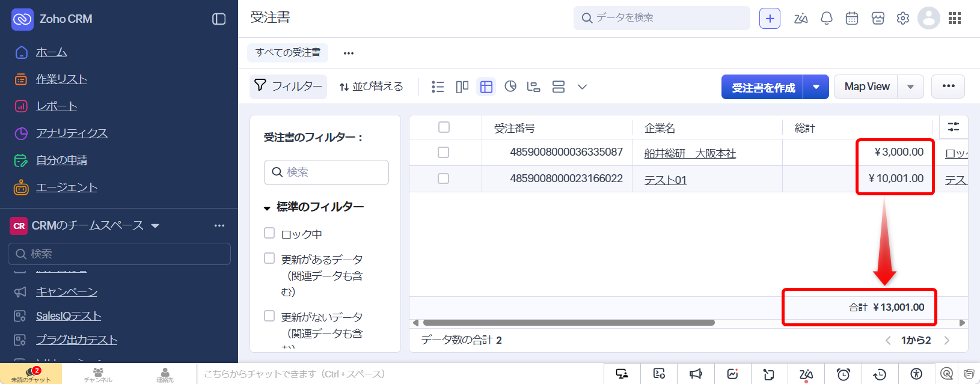Open the 船井総研 大阪本社 company link

pyautogui.click(x=690, y=154)
